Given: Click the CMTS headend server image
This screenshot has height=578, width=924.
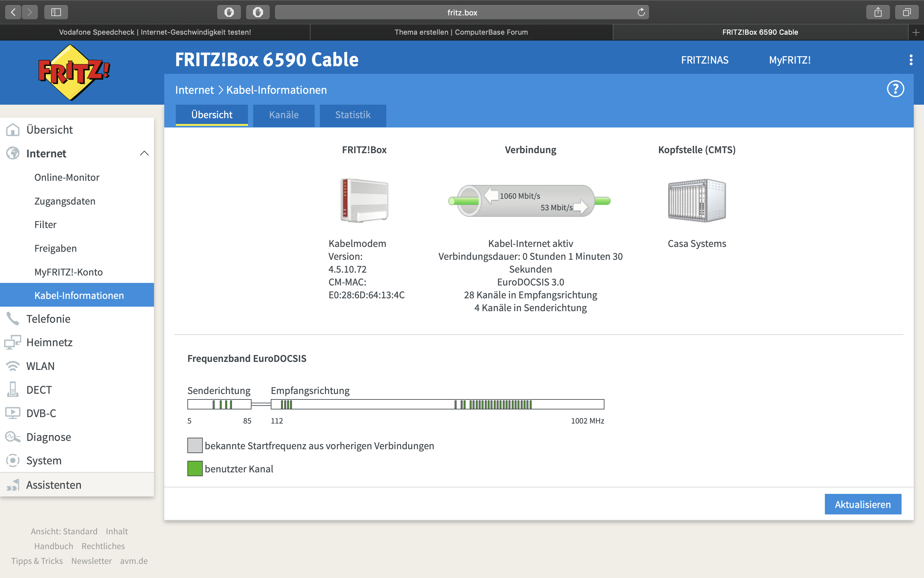Looking at the screenshot, I should tap(697, 200).
